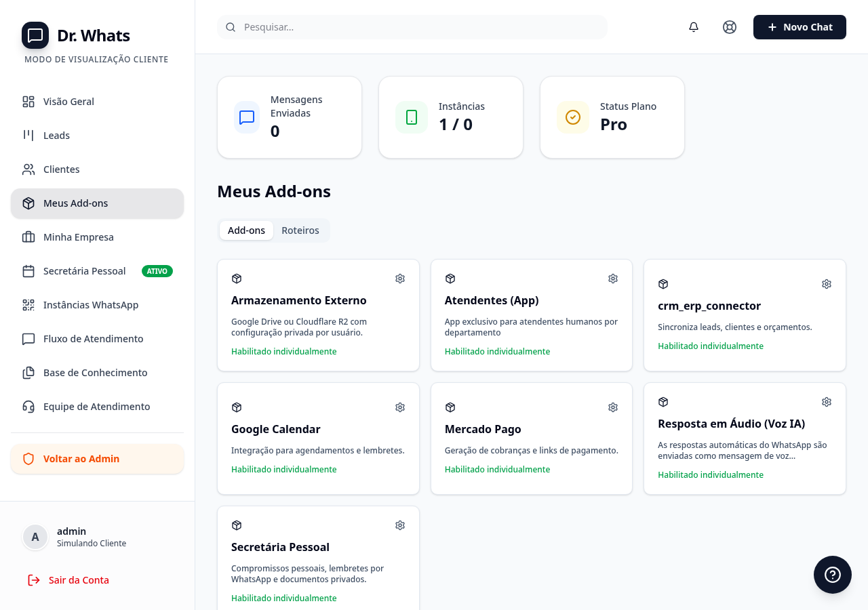
Task: Open Clientes in sidebar
Action: (x=97, y=169)
